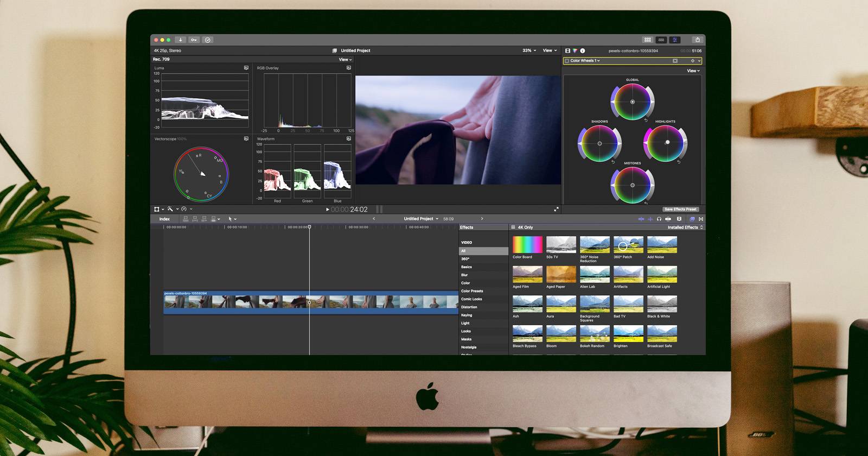Viewport: 868px width, 456px height.
Task: Open Installed Effects popup menu
Action: (x=685, y=227)
